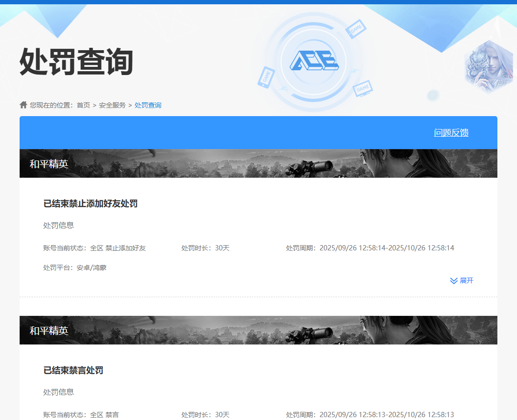Click the first 和平精英 game banner
517x420 pixels.
click(x=258, y=163)
